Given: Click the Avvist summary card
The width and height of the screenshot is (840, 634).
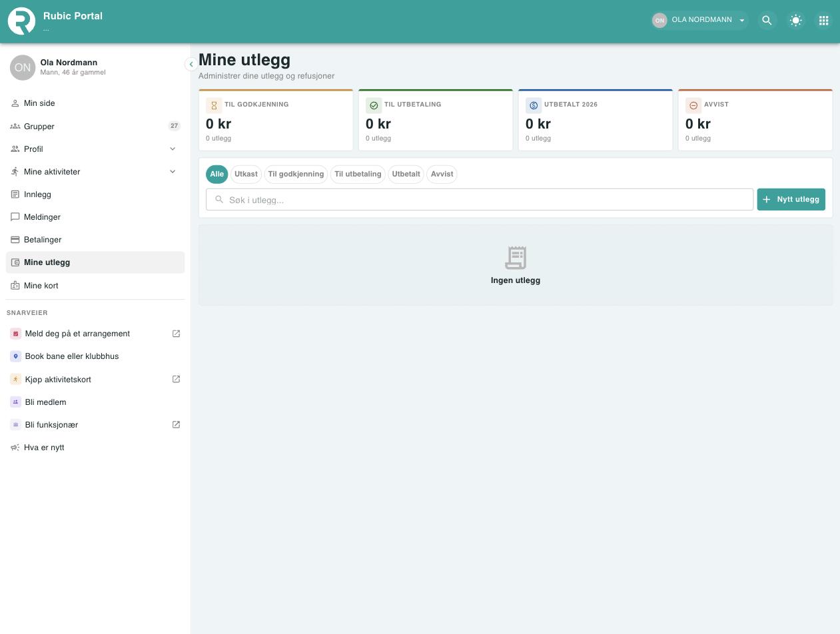Looking at the screenshot, I should click(755, 120).
